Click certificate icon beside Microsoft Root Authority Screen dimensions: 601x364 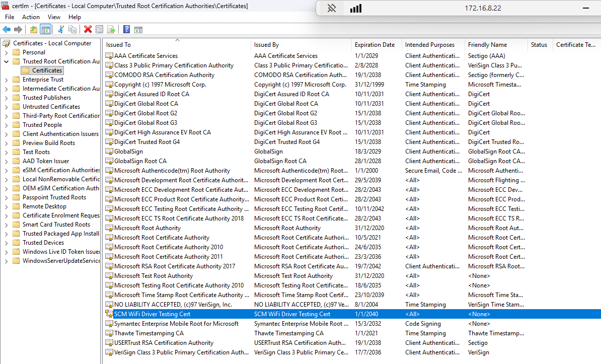(109, 228)
